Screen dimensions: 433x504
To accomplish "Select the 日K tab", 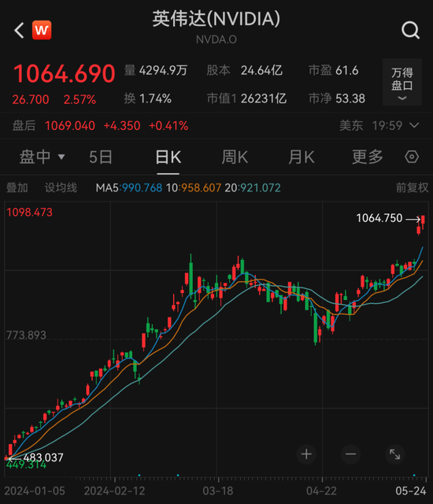I will pos(168,157).
